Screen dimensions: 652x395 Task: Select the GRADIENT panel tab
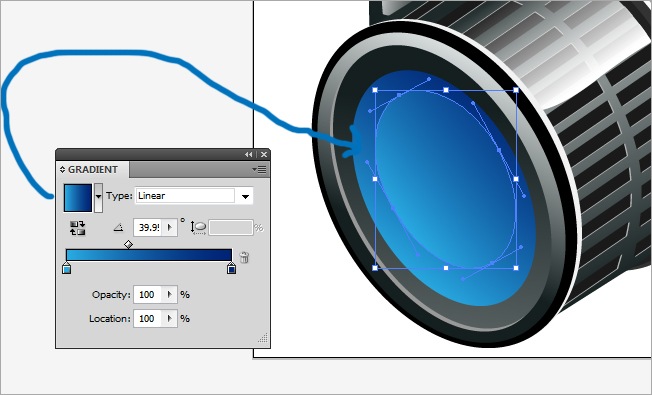click(93, 170)
